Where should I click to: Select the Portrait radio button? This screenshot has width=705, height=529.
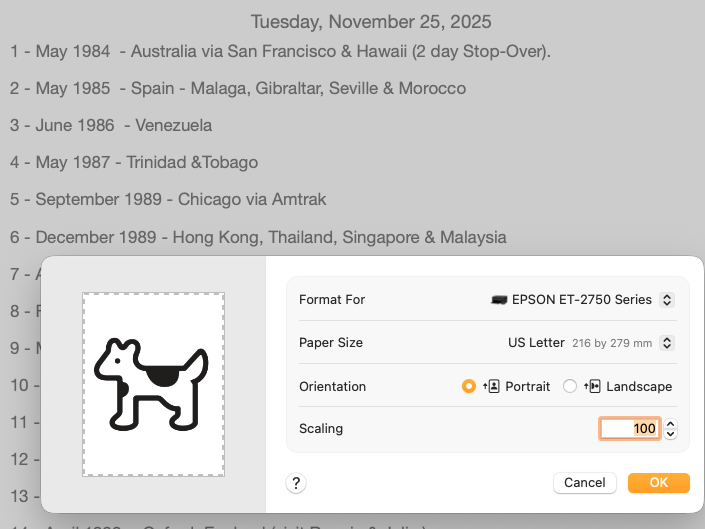[469, 386]
